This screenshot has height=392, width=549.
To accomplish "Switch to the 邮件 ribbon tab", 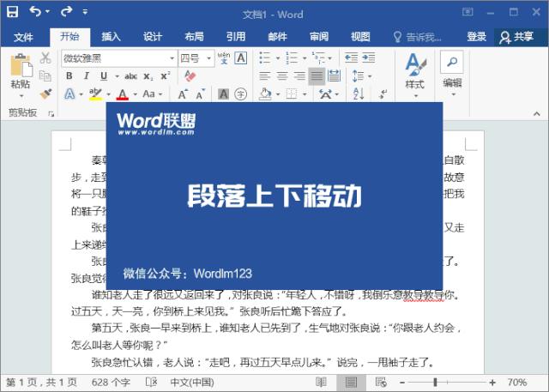I will (x=277, y=36).
